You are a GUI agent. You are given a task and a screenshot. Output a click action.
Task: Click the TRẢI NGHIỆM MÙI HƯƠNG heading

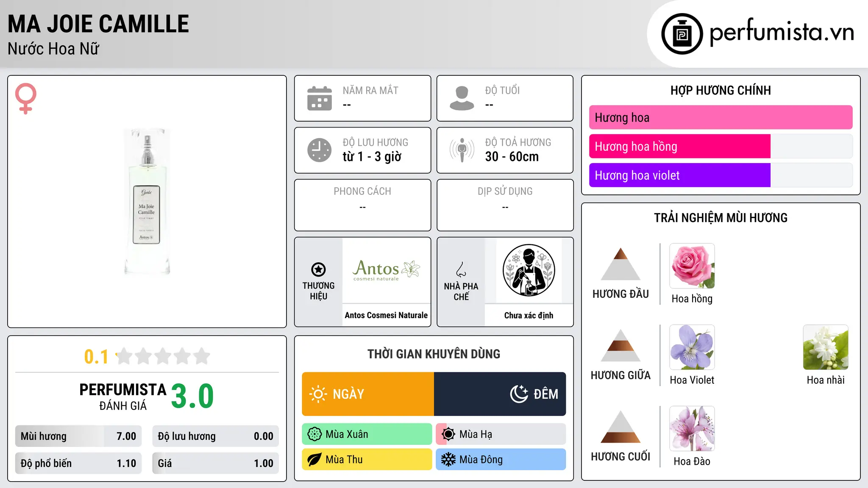pos(721,218)
